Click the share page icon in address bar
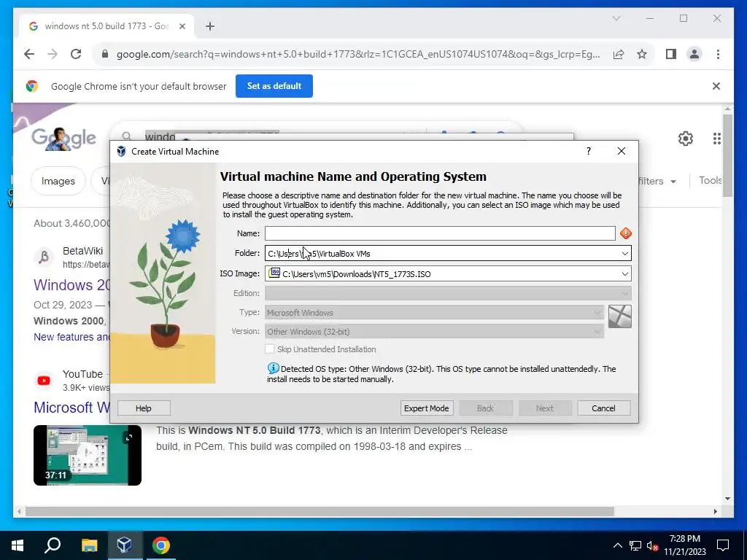The image size is (747, 560). coord(619,54)
